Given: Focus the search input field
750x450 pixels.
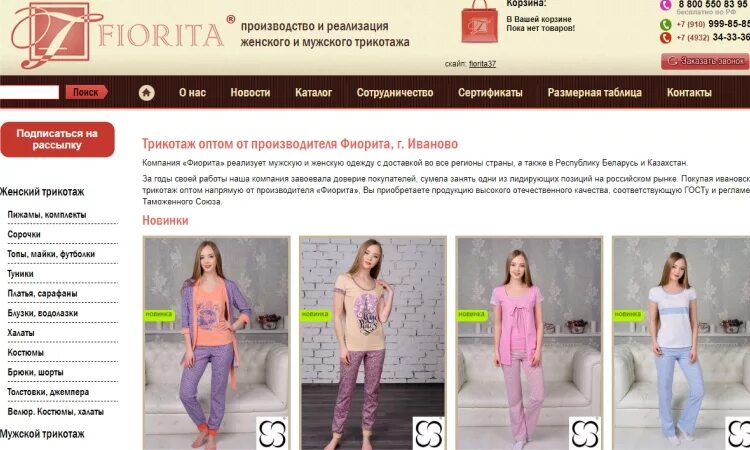Looking at the screenshot, I should pos(29,92).
